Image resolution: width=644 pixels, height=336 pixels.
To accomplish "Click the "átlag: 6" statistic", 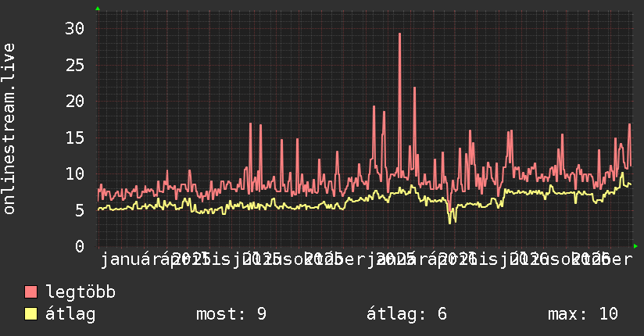I will (406, 314).
